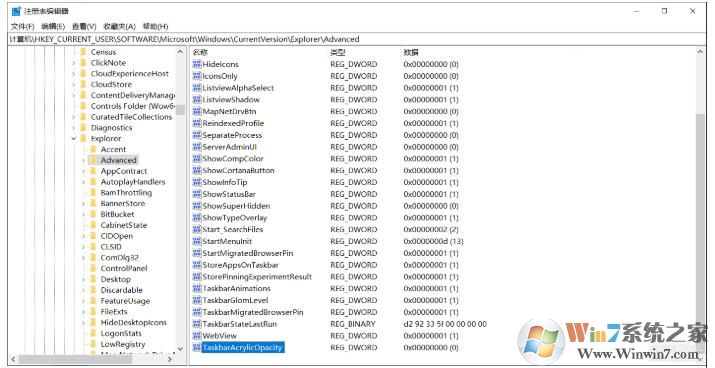Click the DWORD icon next to TaskbarGlomLevel
Viewport: 715px width, 368px height.
197,301
